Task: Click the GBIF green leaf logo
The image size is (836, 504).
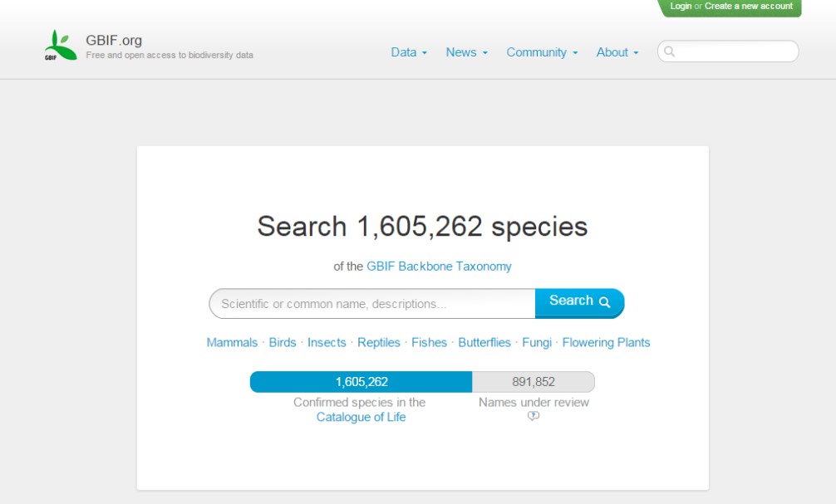Action: pos(60,46)
